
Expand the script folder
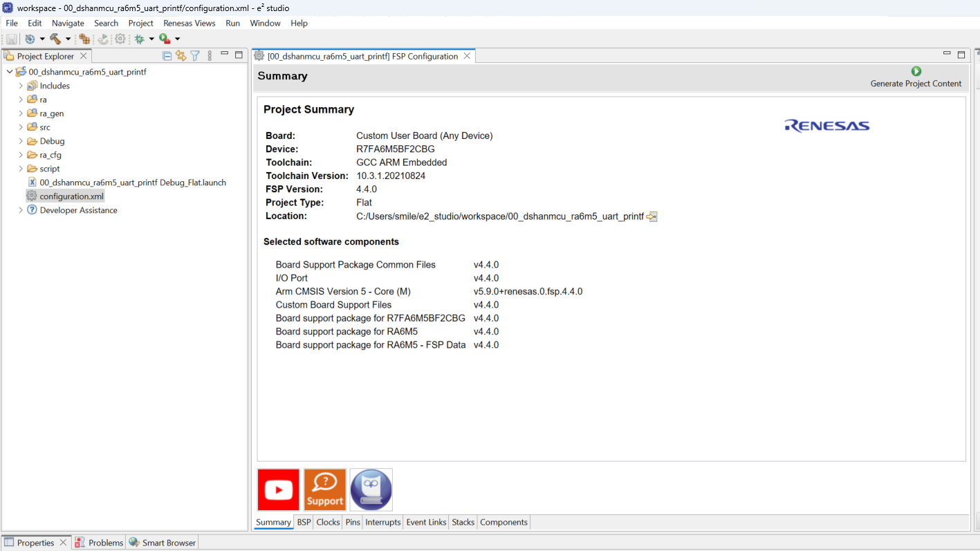(21, 169)
